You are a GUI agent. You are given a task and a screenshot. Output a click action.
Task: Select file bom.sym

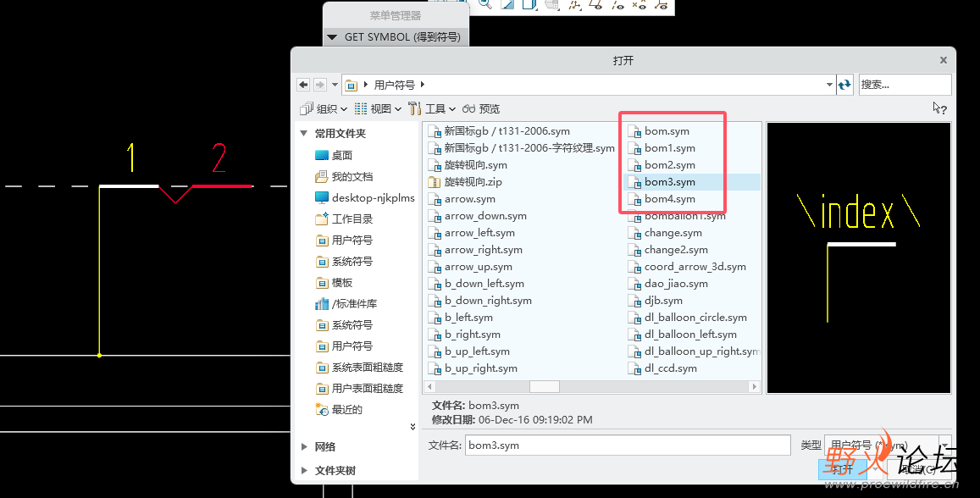click(x=659, y=131)
